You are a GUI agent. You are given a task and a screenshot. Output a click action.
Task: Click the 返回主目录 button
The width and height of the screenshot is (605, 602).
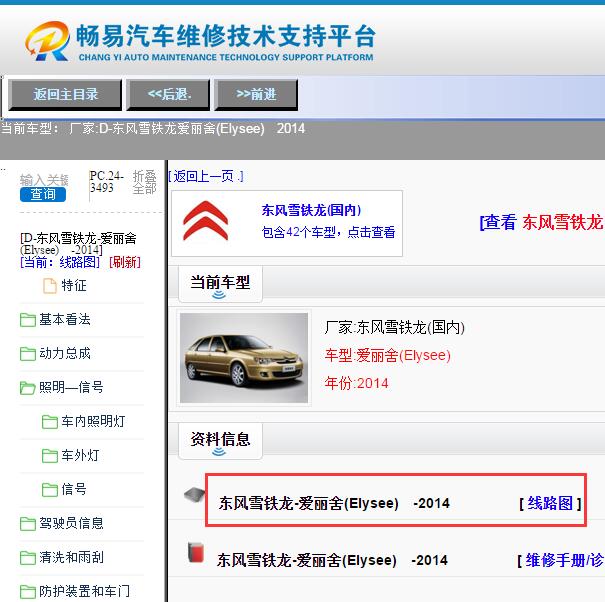(x=65, y=95)
